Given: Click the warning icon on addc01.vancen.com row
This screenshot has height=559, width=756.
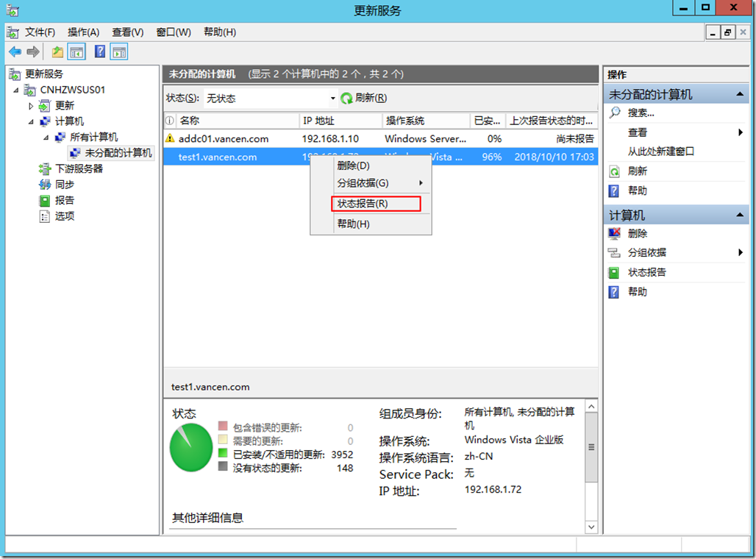Looking at the screenshot, I should [170, 139].
